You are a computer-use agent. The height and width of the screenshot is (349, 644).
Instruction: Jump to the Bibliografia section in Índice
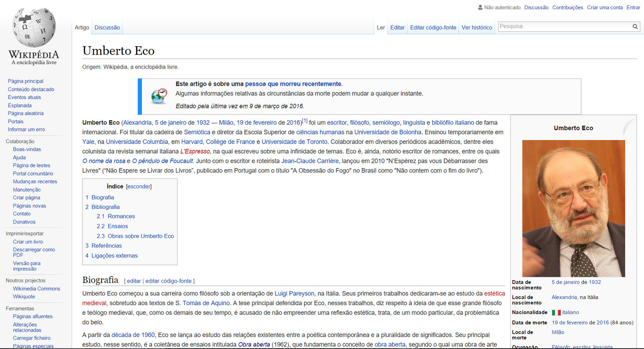pos(105,207)
